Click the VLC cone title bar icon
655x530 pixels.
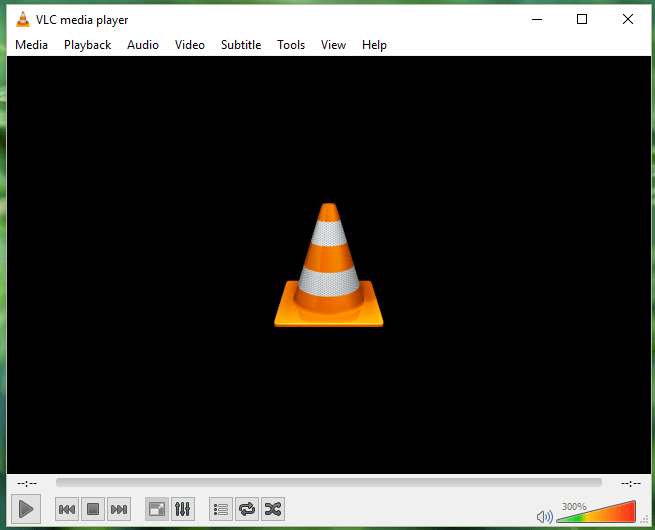23,19
